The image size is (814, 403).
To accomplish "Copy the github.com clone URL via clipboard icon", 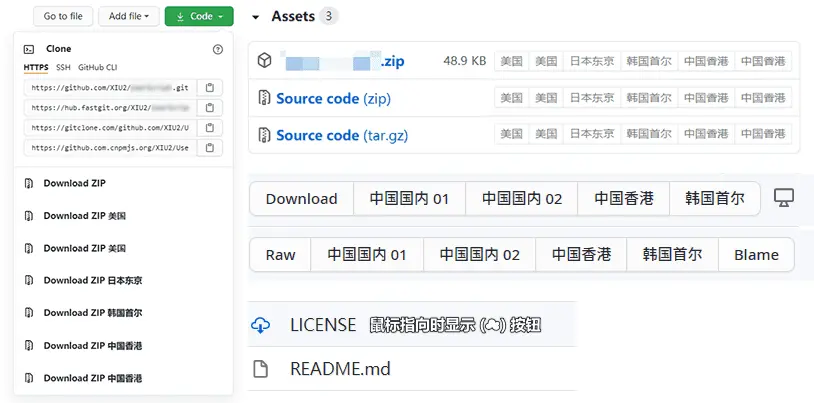I will pos(209,88).
